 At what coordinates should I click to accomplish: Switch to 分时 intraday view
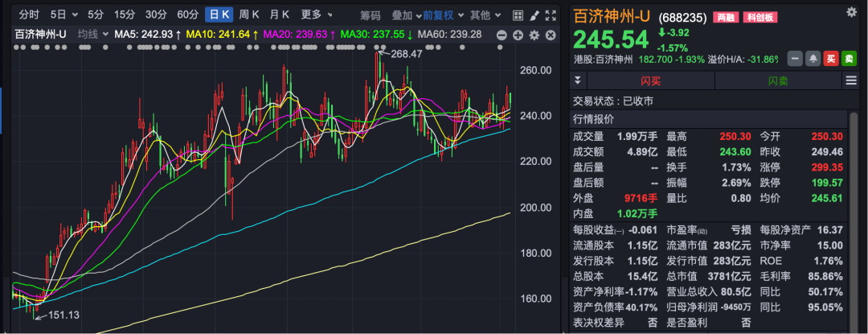(x=30, y=15)
